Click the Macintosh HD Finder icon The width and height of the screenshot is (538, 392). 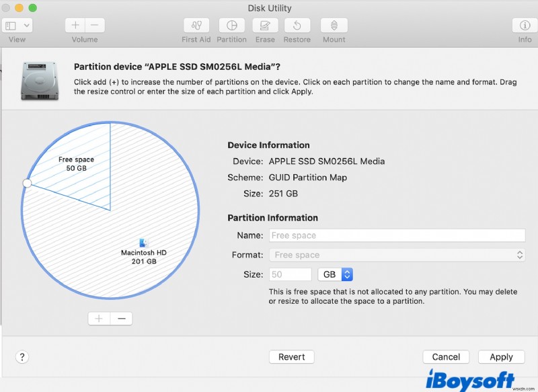(x=143, y=243)
